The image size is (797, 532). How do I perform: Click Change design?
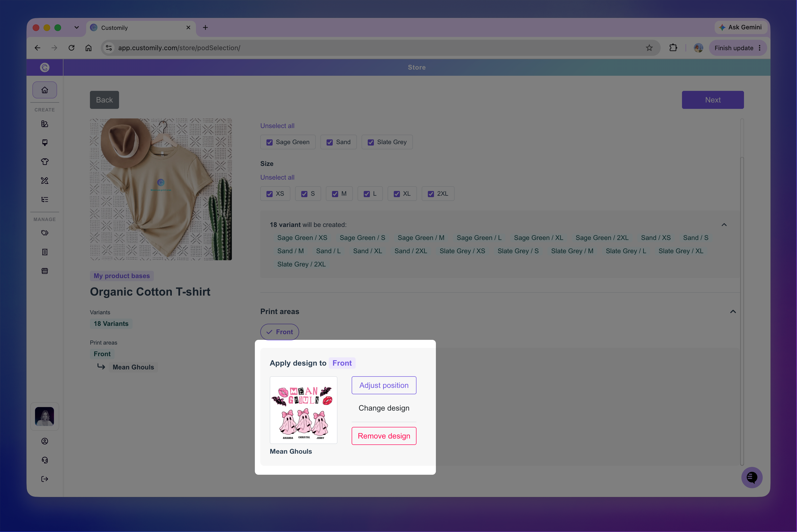[384, 408]
